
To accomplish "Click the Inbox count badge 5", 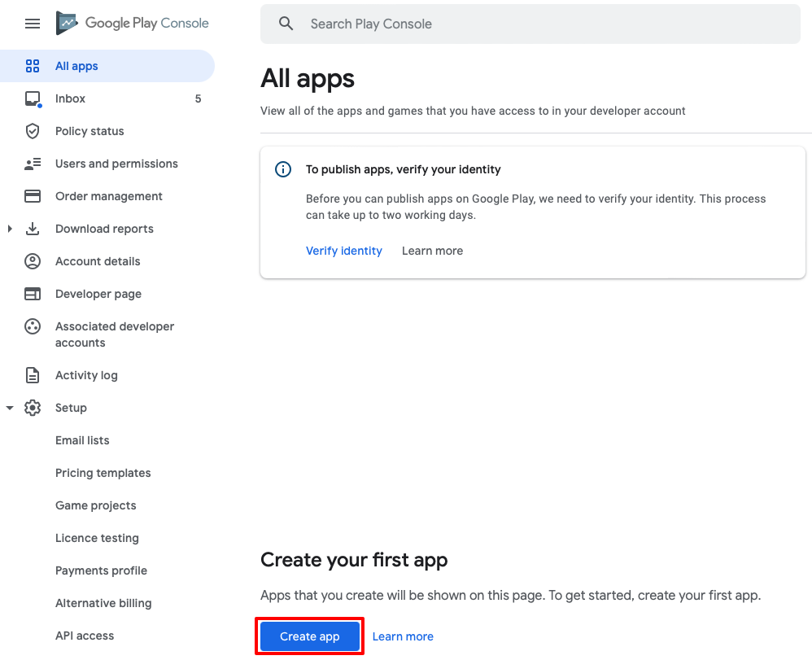I will pyautogui.click(x=198, y=98).
